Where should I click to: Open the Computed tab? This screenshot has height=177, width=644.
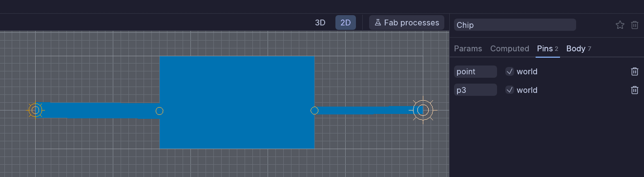(510, 48)
